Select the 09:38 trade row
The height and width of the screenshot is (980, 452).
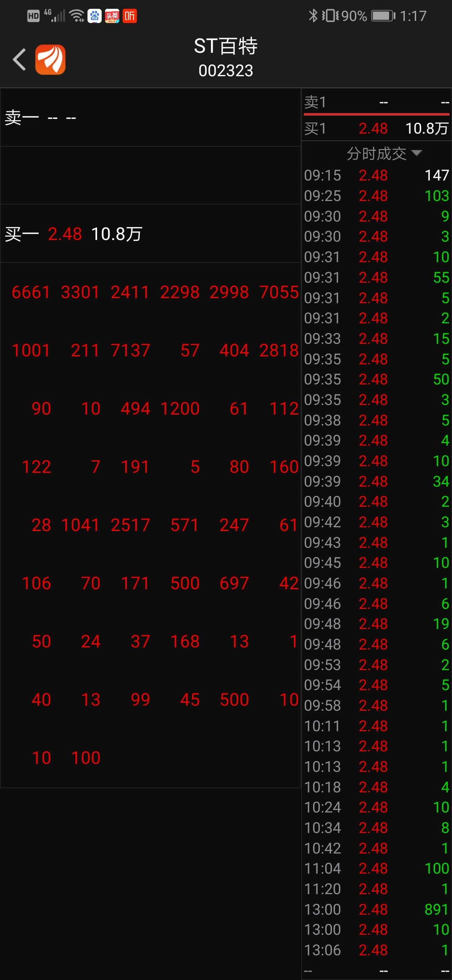[377, 420]
